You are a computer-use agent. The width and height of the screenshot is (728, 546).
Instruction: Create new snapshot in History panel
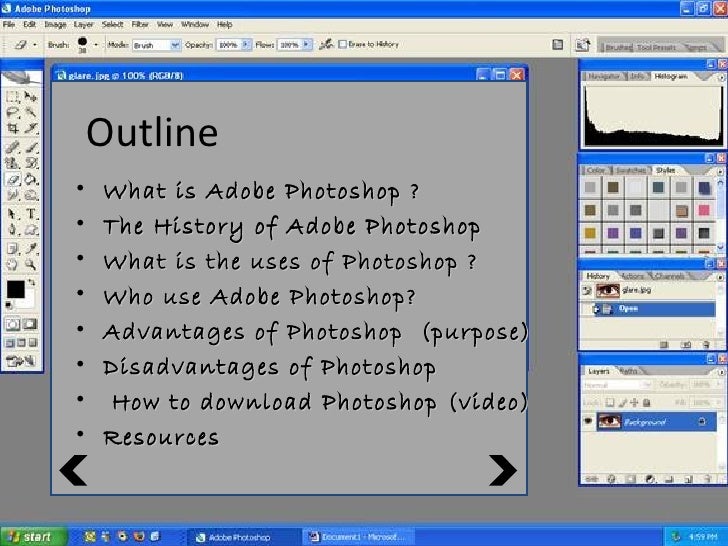(686, 344)
